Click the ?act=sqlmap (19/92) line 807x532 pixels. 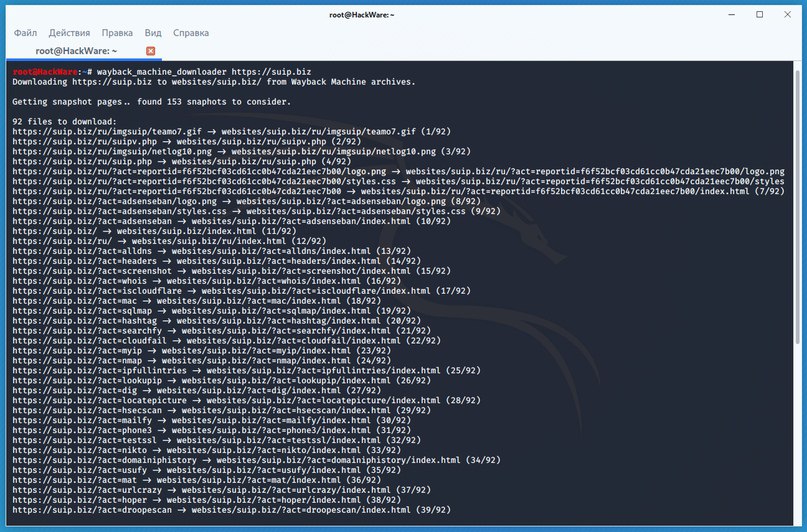212,311
